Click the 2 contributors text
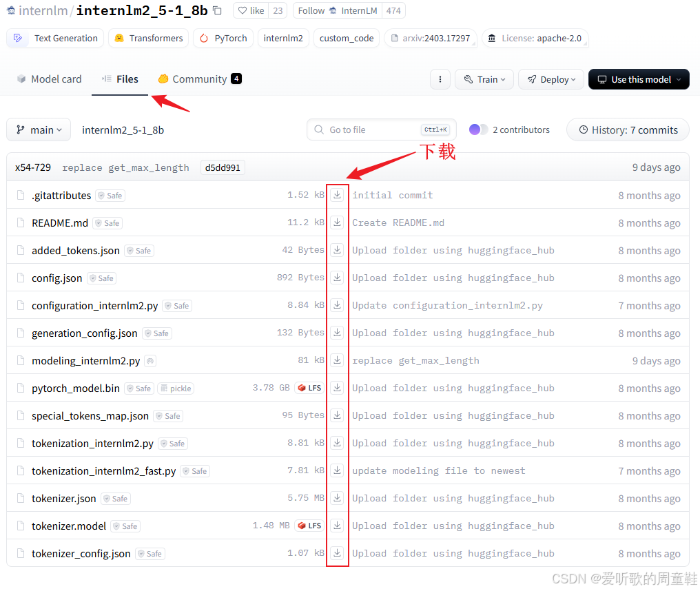The image size is (700, 591). coord(521,129)
